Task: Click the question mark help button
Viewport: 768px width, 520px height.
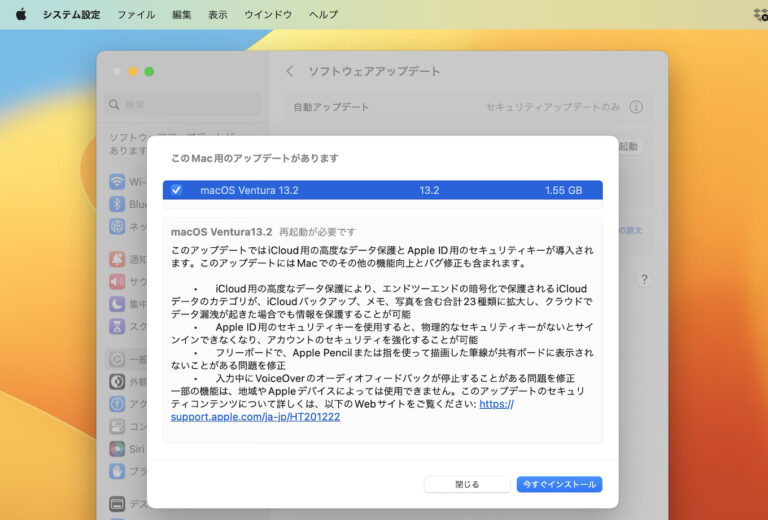Action: tap(644, 280)
